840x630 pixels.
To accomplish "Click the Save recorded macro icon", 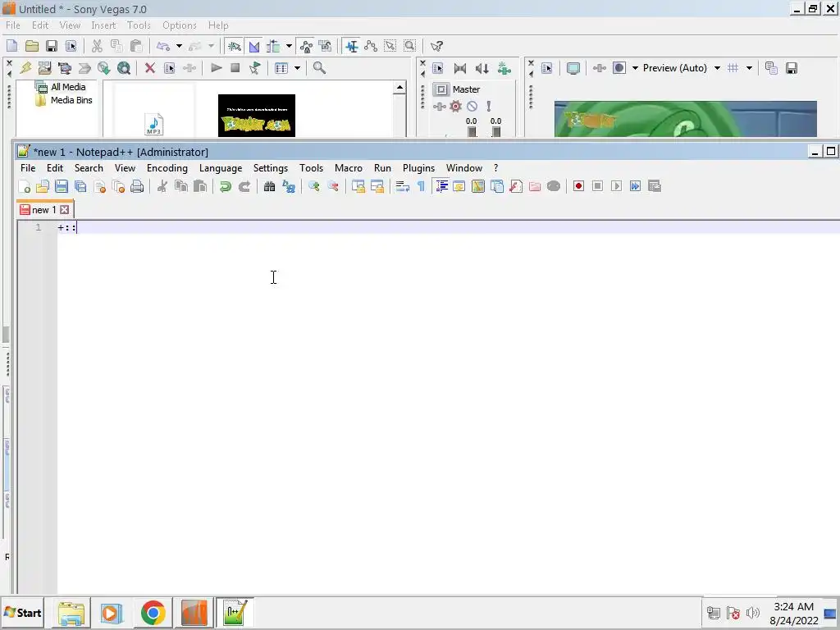I will [x=654, y=186].
